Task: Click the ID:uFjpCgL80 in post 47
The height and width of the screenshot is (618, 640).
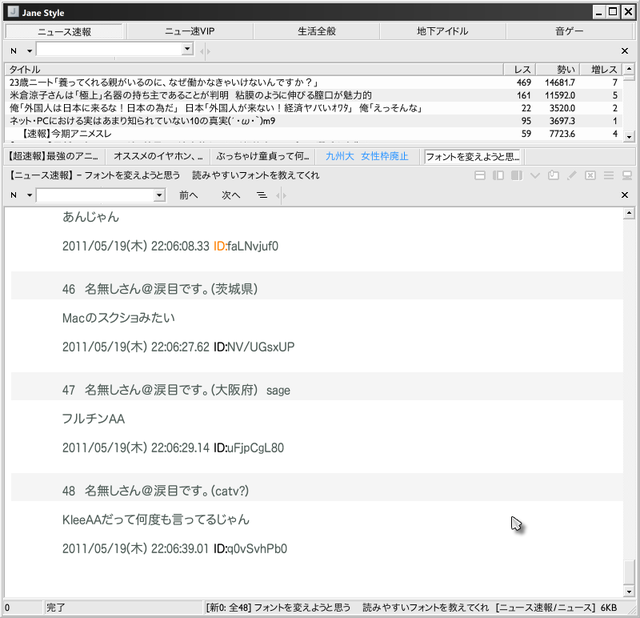Action: [249, 448]
